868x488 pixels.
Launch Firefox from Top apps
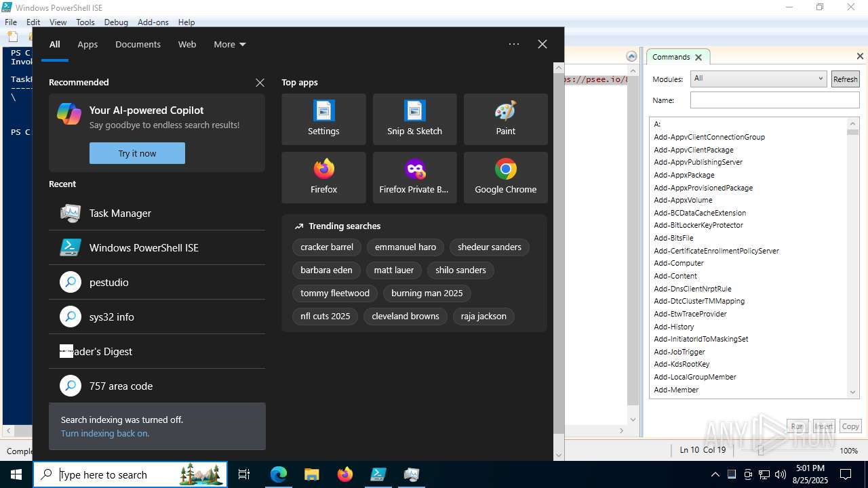point(323,178)
